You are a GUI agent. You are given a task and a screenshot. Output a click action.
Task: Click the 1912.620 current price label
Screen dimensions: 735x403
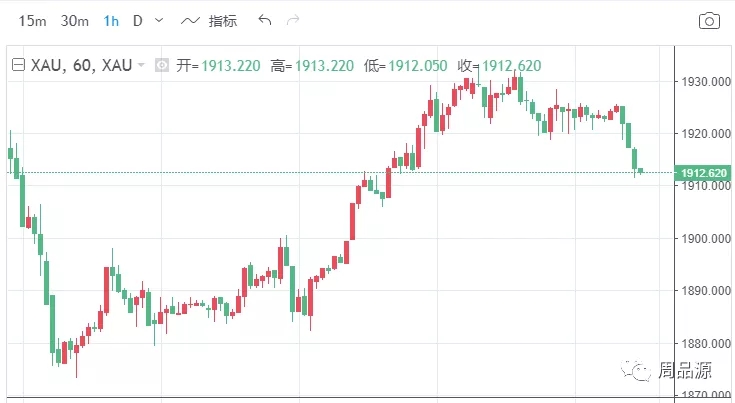coord(703,173)
